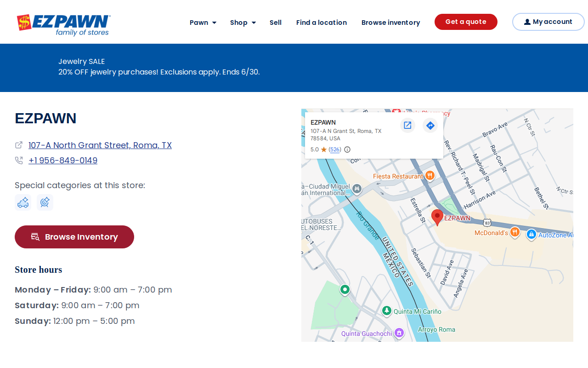Image resolution: width=588 pixels, height=368 pixels.
Task: Click the McDonald's restaurant map marker
Action: pyautogui.click(x=515, y=232)
